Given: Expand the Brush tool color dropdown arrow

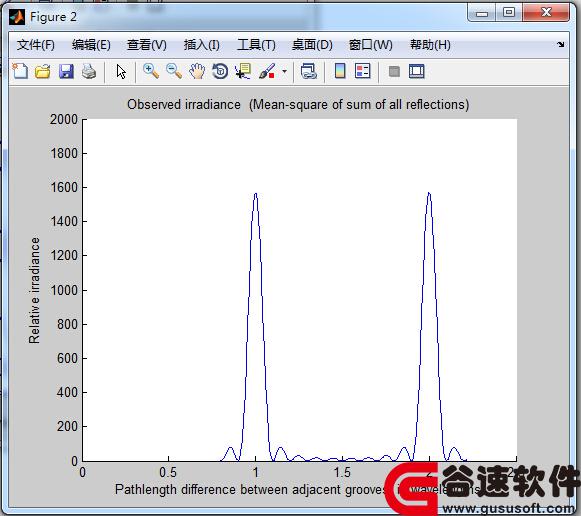Looking at the screenshot, I should [285, 71].
